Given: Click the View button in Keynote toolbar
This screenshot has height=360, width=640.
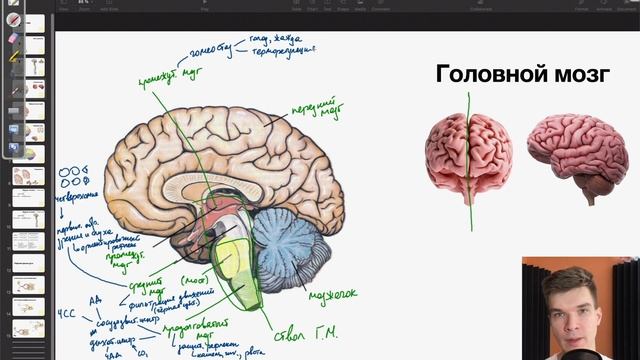Looking at the screenshot, I should [x=64, y=5].
